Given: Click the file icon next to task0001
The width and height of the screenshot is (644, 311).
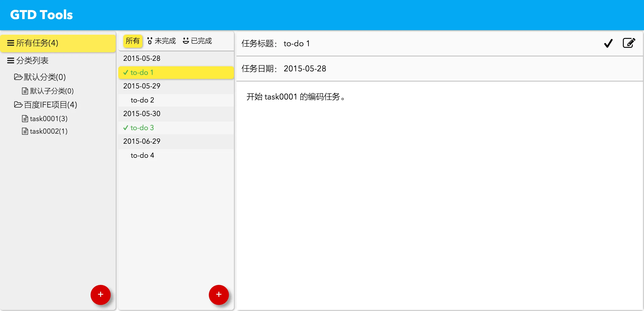Looking at the screenshot, I should [25, 119].
